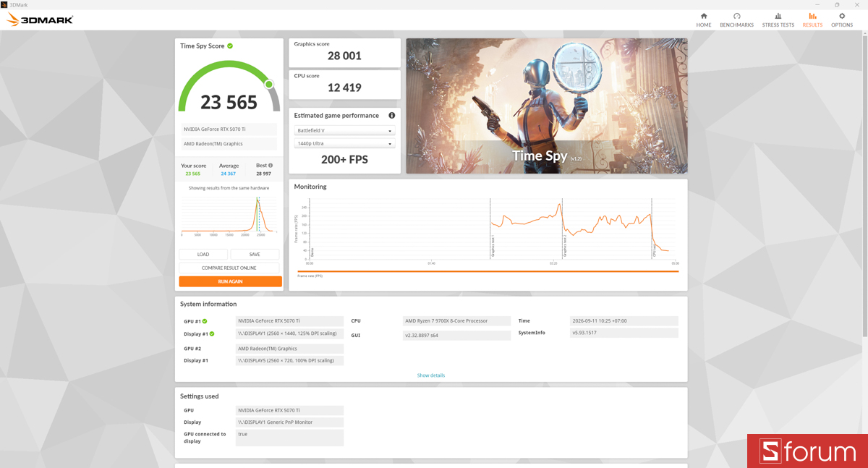Close the 3DMark window
868x468 pixels.
tap(858, 4)
